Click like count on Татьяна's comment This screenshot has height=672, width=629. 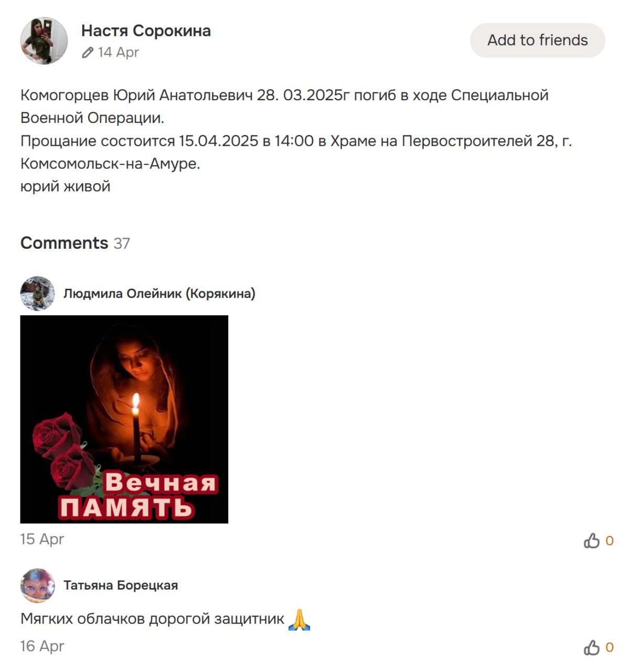610,647
